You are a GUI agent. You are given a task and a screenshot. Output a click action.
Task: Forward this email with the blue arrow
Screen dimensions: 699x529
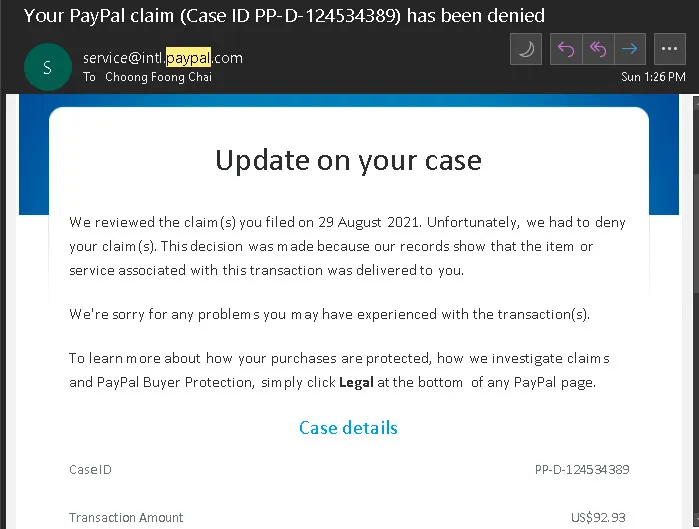point(630,49)
